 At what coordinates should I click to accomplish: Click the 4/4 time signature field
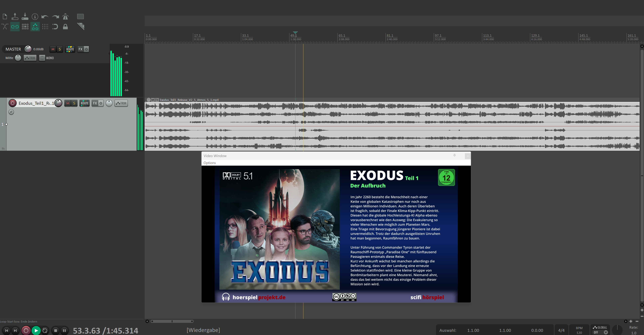(561, 330)
